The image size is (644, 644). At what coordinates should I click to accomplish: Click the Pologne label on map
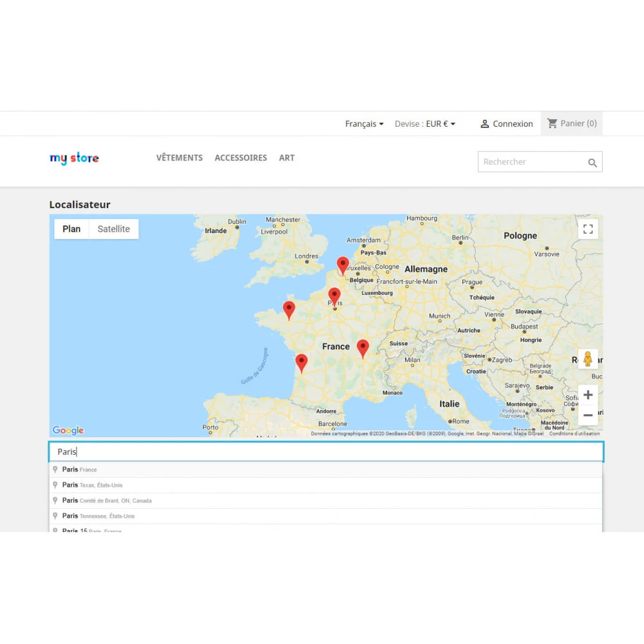pyautogui.click(x=520, y=236)
